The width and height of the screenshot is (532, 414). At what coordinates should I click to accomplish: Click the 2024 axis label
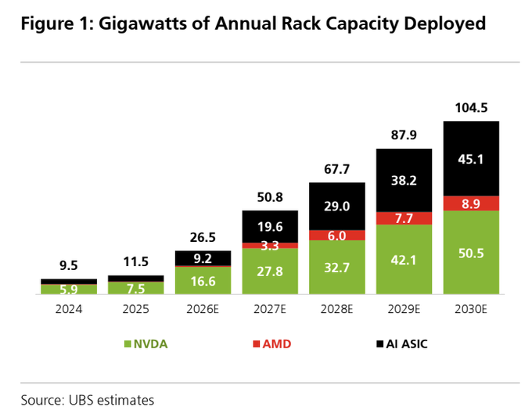click(x=69, y=309)
